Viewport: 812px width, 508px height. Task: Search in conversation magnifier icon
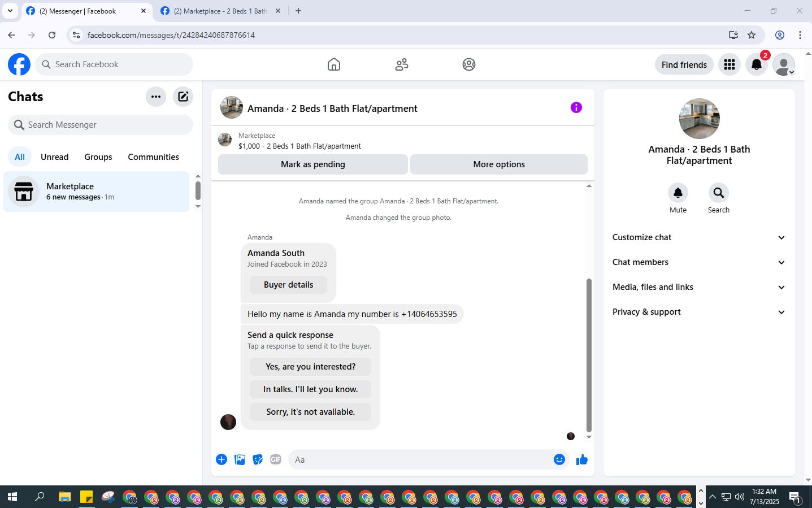click(x=719, y=193)
